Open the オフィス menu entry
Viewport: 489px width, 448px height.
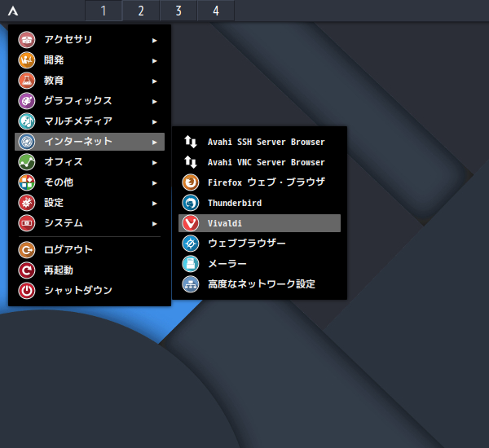90,162
